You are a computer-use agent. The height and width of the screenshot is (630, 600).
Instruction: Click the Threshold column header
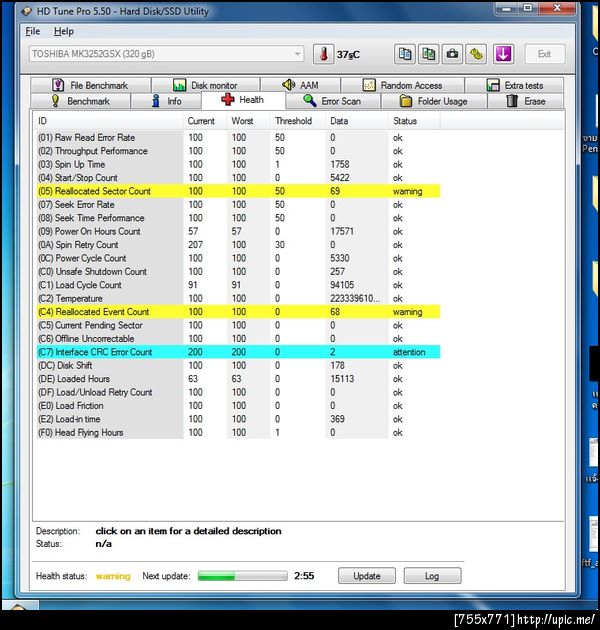[297, 121]
